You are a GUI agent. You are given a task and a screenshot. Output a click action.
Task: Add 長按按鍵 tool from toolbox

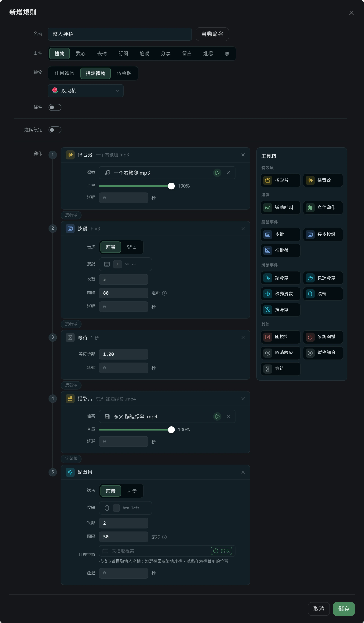323,234
